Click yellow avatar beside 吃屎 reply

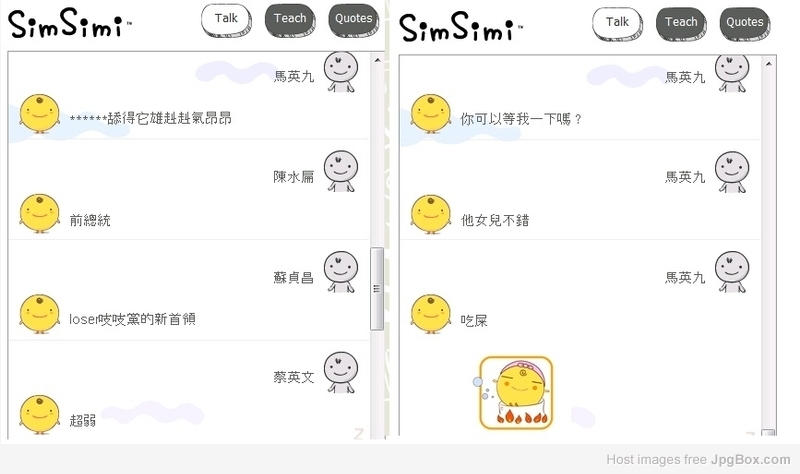(431, 314)
